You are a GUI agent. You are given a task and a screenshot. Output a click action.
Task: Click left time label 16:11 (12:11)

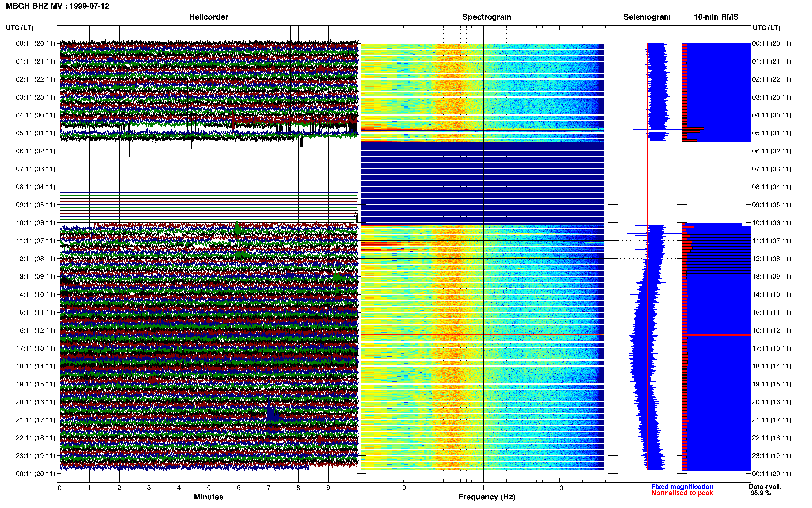click(x=36, y=330)
